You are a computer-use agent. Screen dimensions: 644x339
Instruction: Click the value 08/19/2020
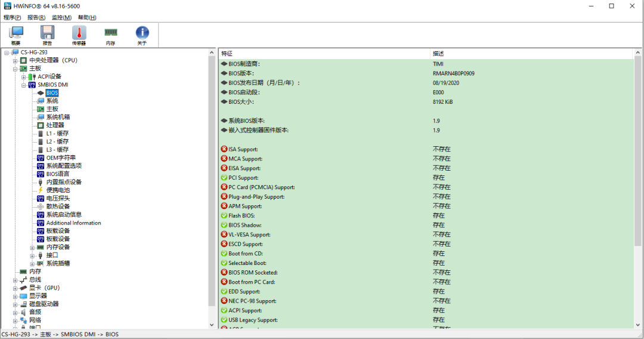pyautogui.click(x=445, y=82)
